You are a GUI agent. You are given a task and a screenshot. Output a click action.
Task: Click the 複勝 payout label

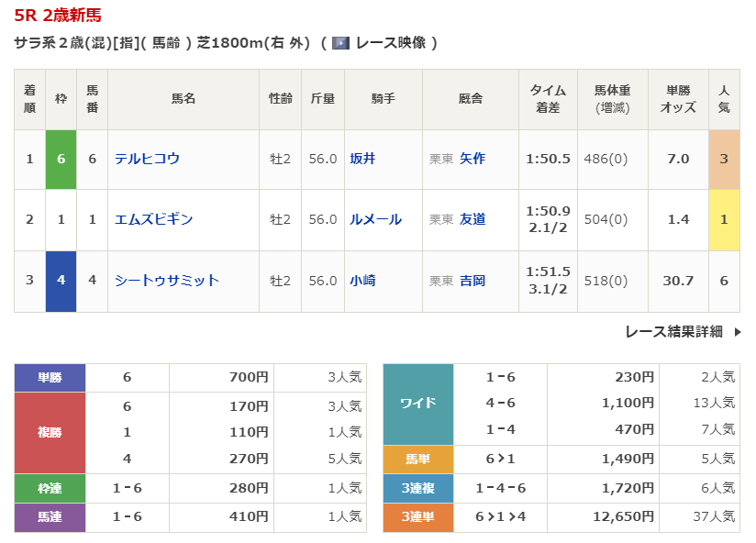[50, 432]
